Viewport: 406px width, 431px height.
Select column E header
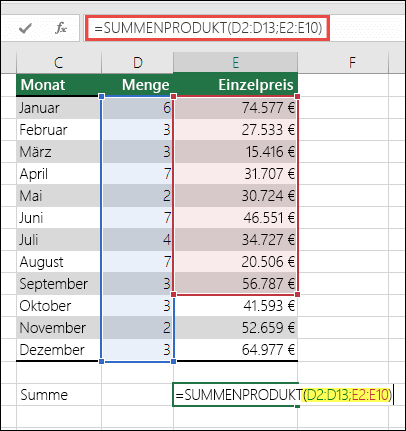tap(235, 62)
